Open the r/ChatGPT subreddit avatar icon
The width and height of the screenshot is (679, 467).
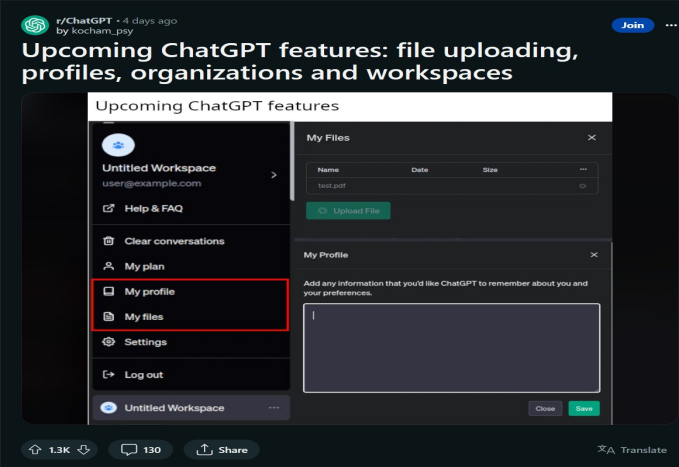click(x=35, y=25)
